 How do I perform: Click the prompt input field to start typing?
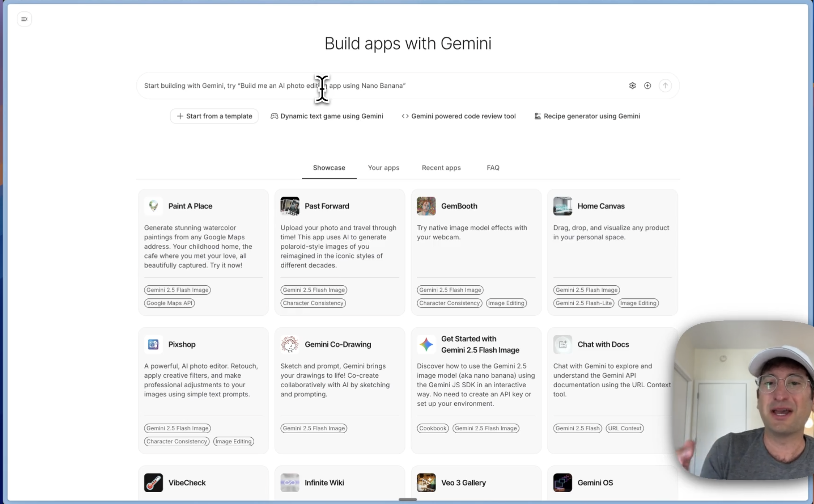pyautogui.click(x=380, y=85)
